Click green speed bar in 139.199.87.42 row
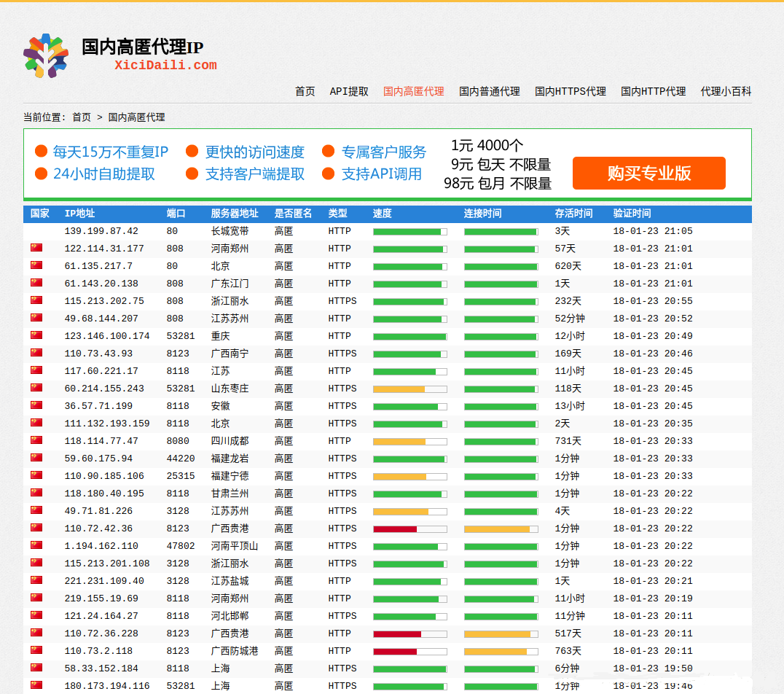Screen dimensions: 784x694 click(410, 232)
